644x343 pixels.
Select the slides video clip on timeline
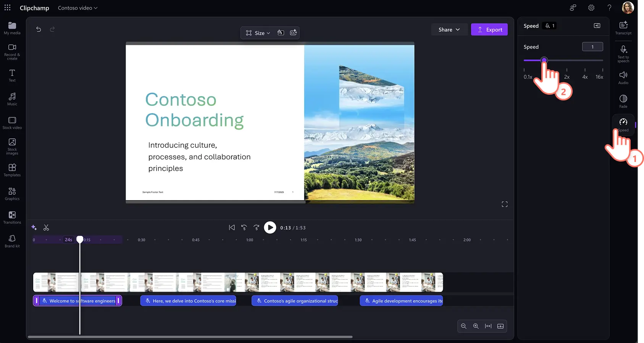point(238,282)
